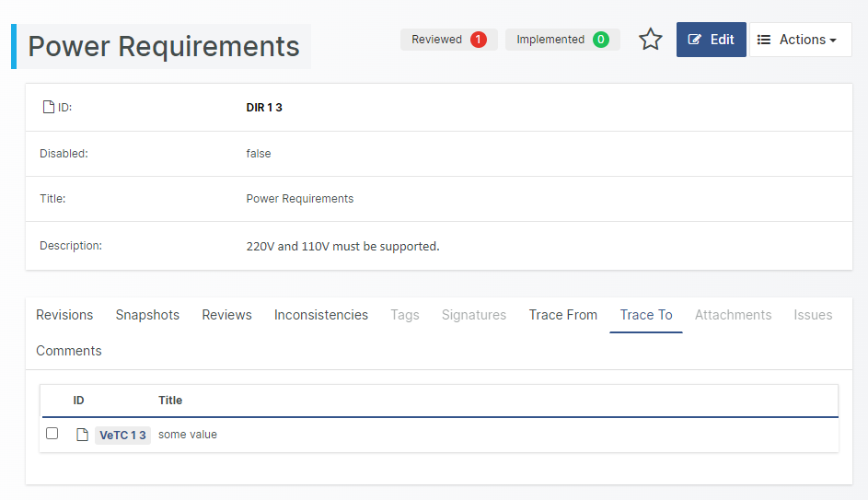Tick the checkbox for the VeTC 1 3 row
This screenshot has height=500, width=868.
pyautogui.click(x=52, y=434)
